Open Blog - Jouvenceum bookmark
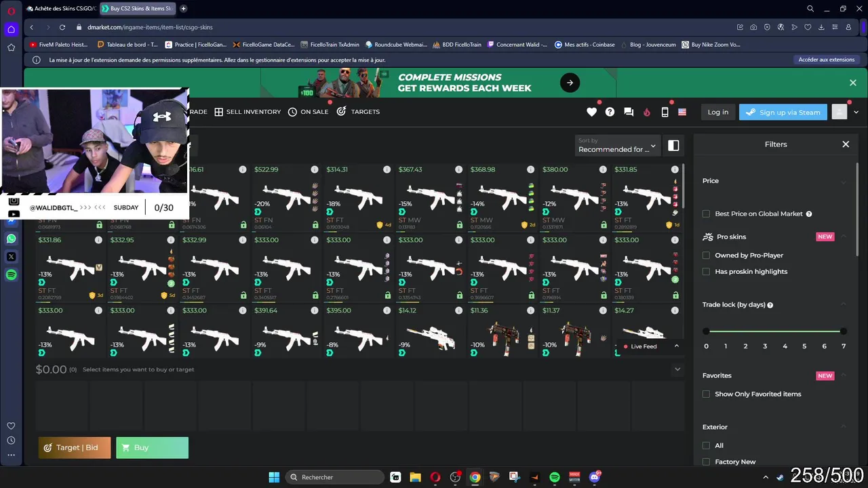868x488 pixels. pyautogui.click(x=647, y=45)
